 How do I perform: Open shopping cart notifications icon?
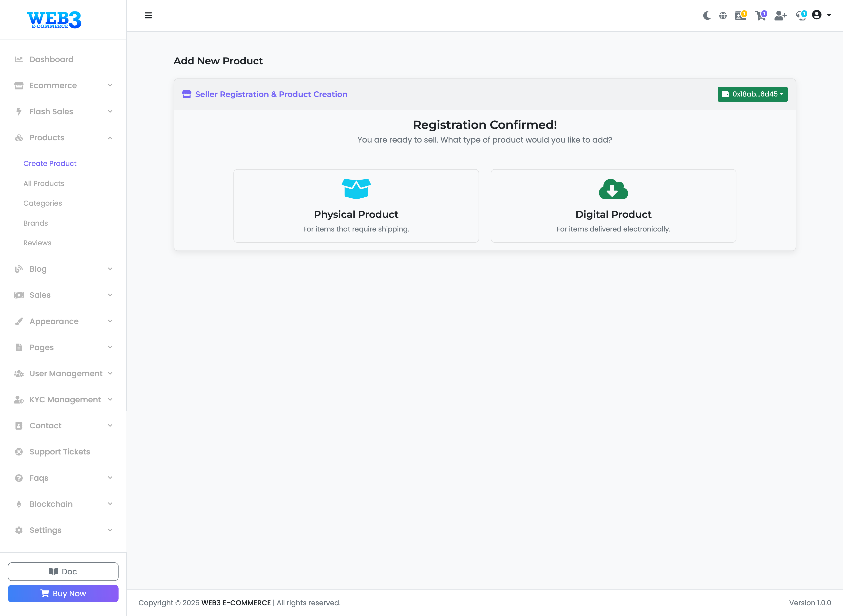[x=760, y=16]
